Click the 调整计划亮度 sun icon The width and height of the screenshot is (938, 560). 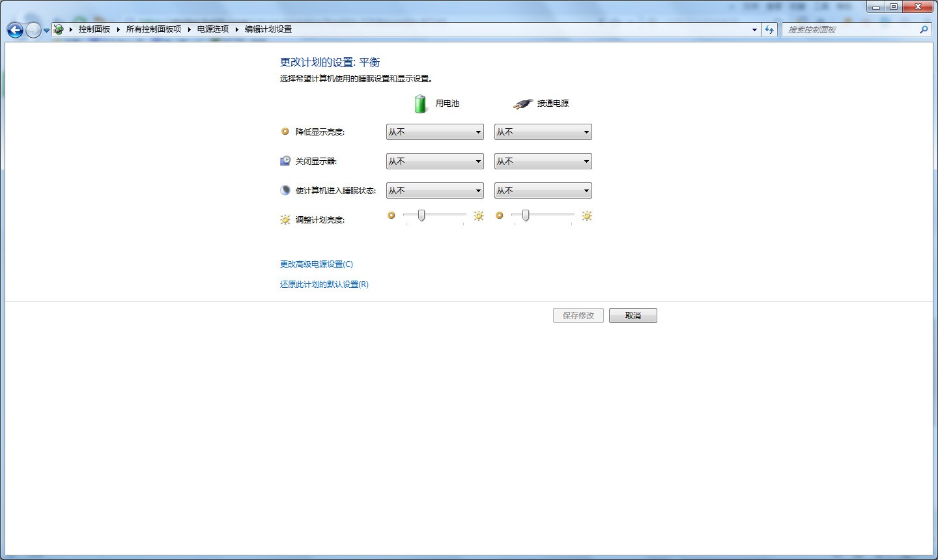tap(285, 220)
